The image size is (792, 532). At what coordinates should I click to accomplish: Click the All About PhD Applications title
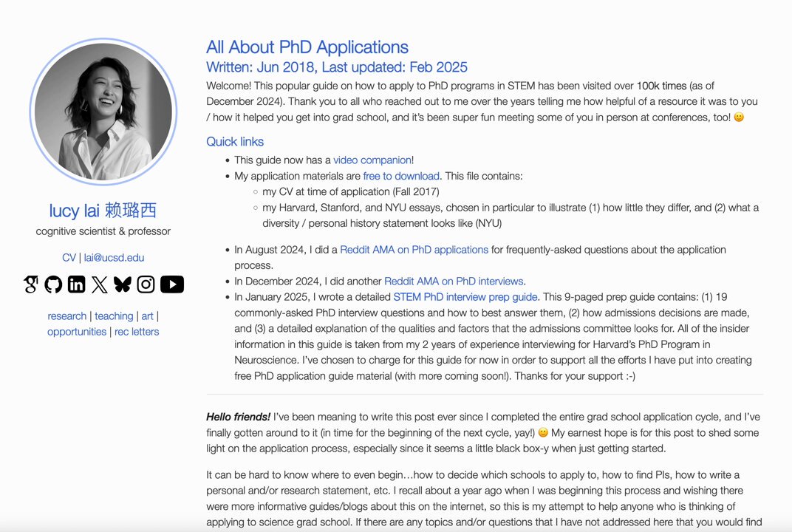tap(307, 47)
